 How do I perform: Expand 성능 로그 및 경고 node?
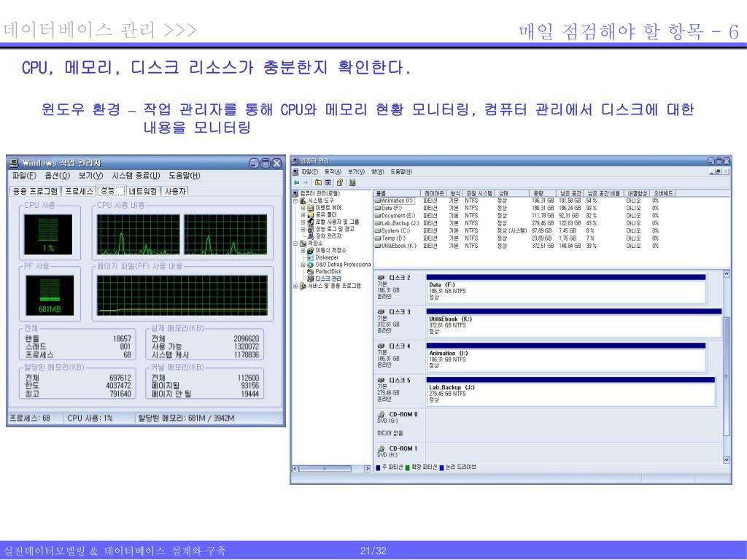coord(303,229)
